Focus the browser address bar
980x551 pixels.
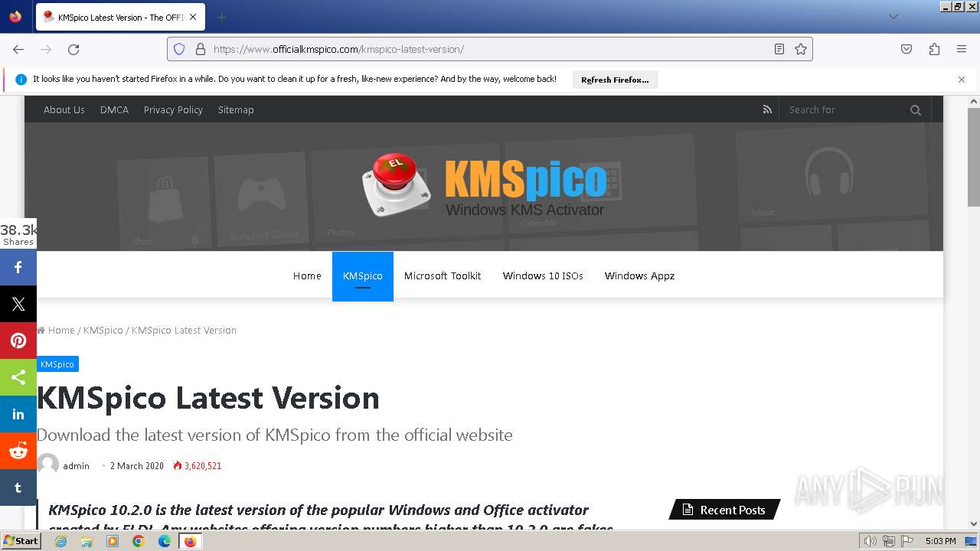pos(490,49)
